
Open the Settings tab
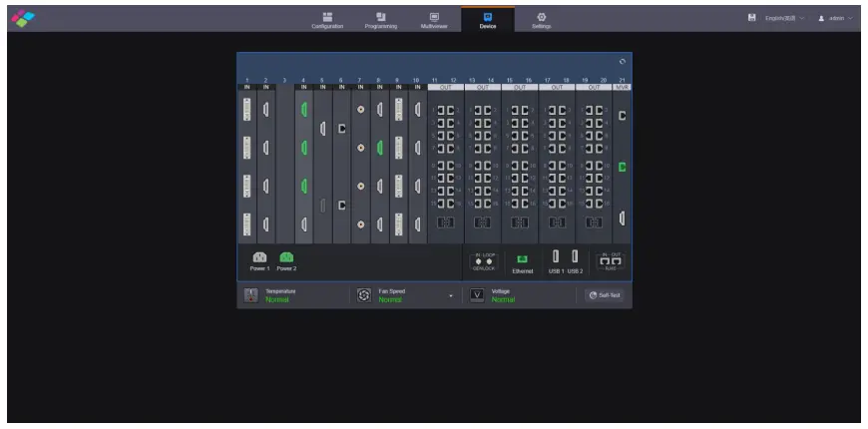[x=541, y=20]
